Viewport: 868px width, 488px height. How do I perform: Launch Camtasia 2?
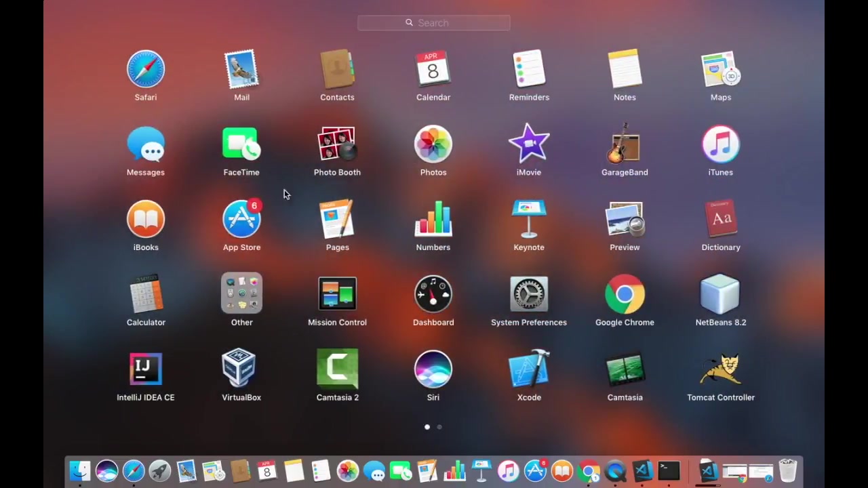(x=337, y=368)
